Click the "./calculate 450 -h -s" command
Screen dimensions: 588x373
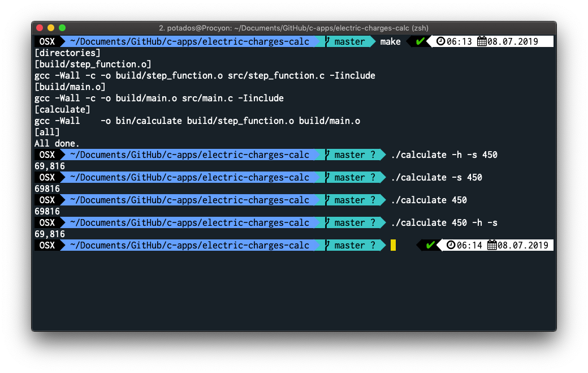(444, 223)
